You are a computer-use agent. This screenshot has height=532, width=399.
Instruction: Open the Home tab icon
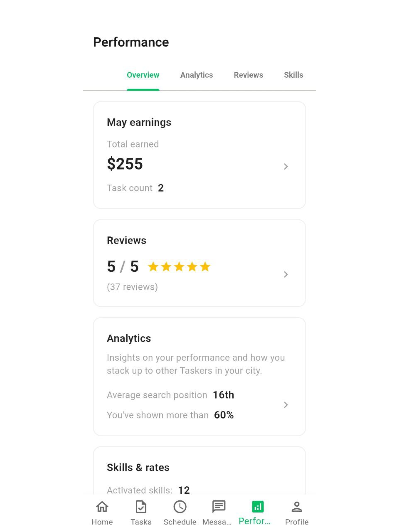point(102,506)
